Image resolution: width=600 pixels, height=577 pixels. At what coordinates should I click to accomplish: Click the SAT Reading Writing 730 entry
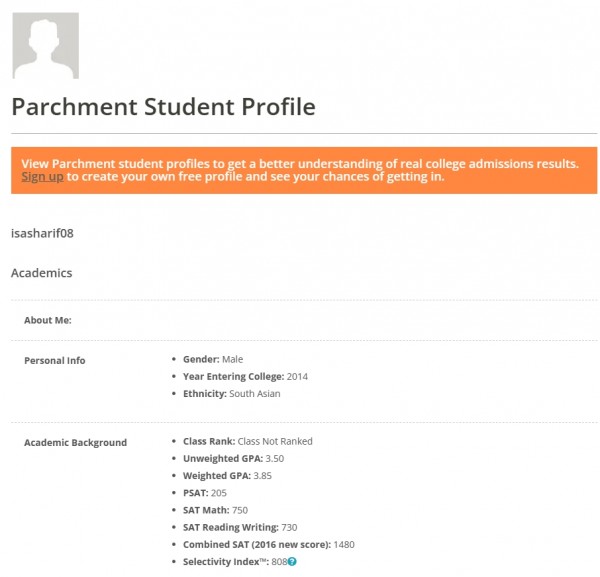pyautogui.click(x=240, y=527)
